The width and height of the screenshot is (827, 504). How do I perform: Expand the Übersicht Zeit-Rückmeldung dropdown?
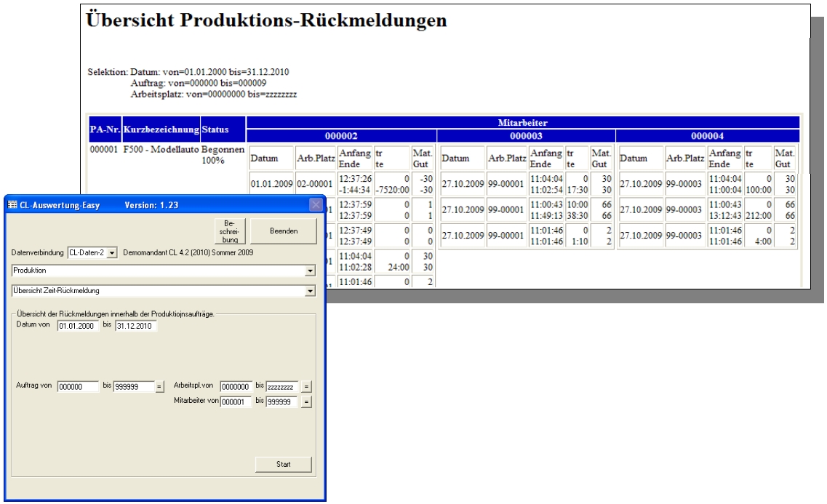tap(310, 291)
